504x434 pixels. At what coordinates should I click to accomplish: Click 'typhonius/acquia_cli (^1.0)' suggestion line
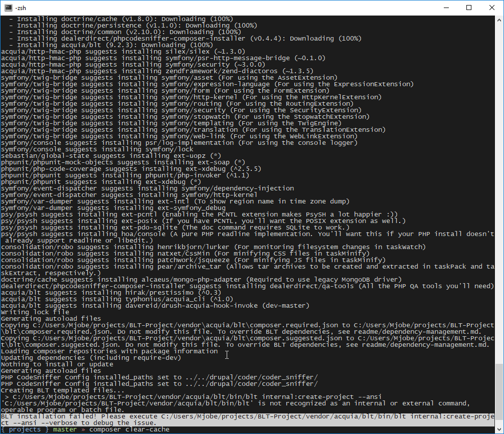[x=117, y=299]
